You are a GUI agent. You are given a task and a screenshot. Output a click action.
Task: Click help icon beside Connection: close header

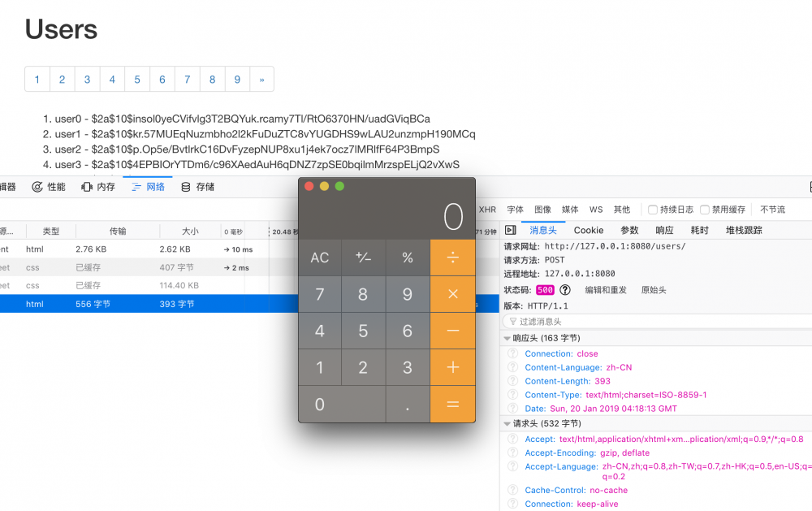pyautogui.click(x=512, y=353)
